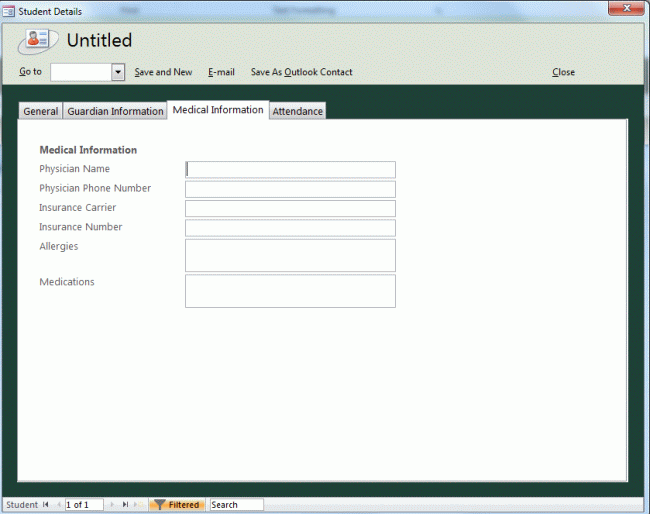Click the Student Details form icon in title bar
The height and width of the screenshot is (514, 650).
(x=8, y=12)
